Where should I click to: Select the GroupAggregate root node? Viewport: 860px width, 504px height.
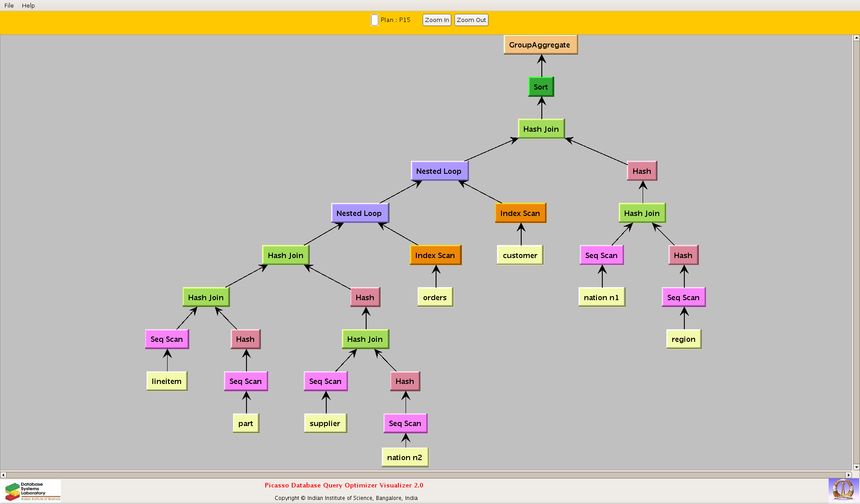[540, 45]
